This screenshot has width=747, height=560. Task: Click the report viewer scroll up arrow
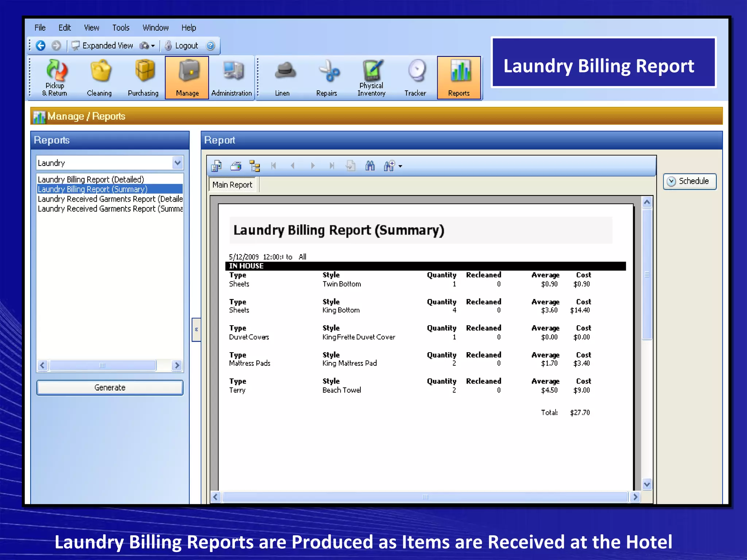pos(647,202)
